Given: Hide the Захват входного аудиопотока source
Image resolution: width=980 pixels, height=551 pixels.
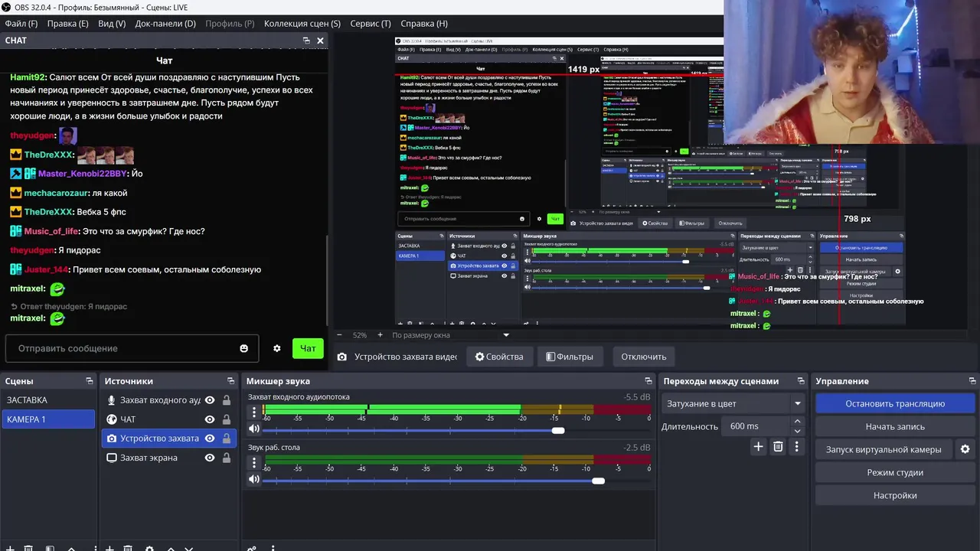Looking at the screenshot, I should tap(210, 400).
